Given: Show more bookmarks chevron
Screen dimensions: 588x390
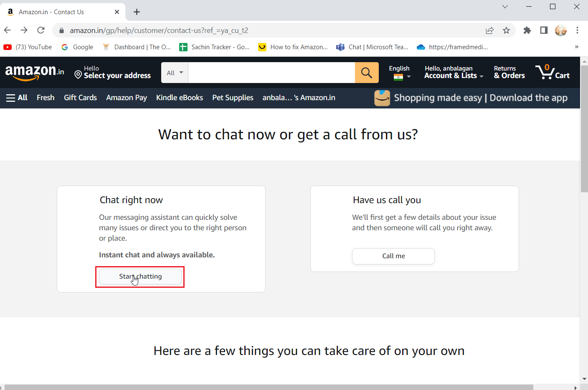Looking at the screenshot, I should click(577, 47).
